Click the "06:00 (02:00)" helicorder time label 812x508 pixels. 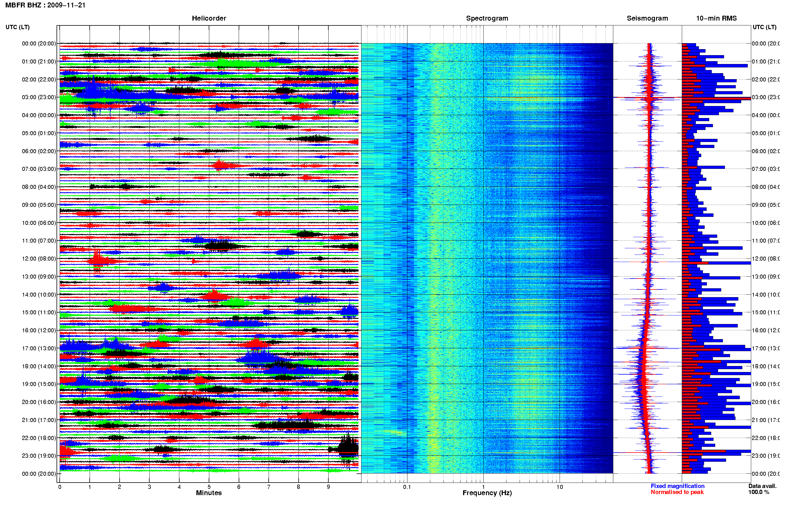pos(39,151)
